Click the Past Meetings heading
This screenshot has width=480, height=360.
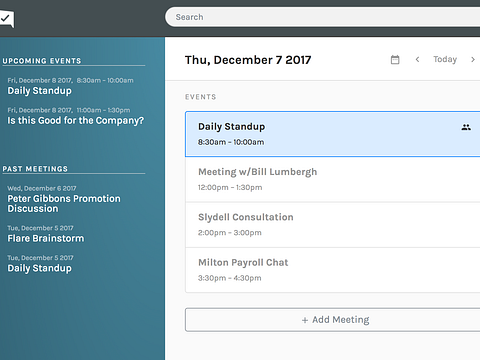(35, 169)
